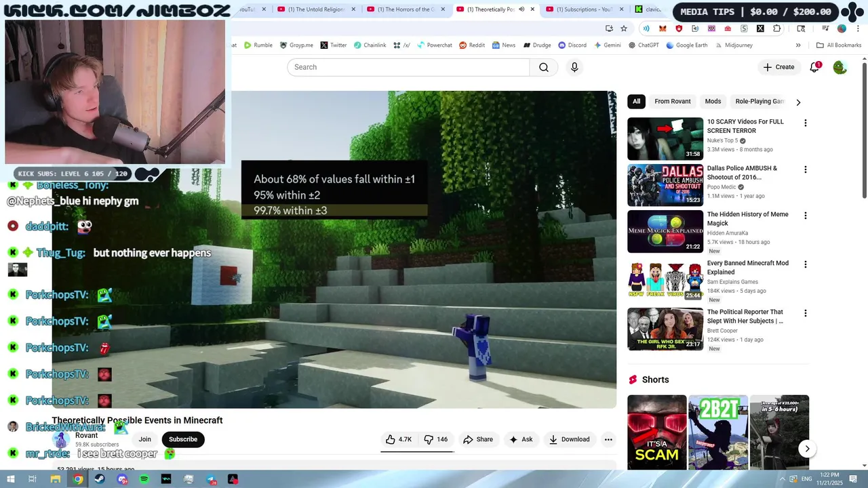Screen dimensions: 868x488
Task: Open options for Every Banned Minecraft Mod video
Action: pyautogui.click(x=805, y=264)
